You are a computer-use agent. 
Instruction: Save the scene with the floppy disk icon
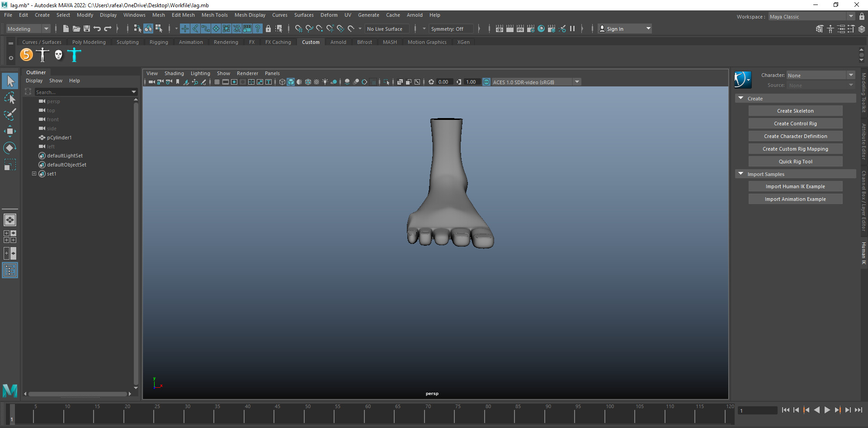pos(87,29)
